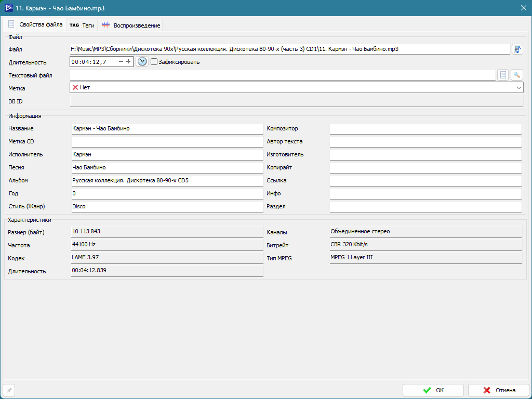
Task: Enable the Зафиксировать checkbox
Action: (154, 62)
